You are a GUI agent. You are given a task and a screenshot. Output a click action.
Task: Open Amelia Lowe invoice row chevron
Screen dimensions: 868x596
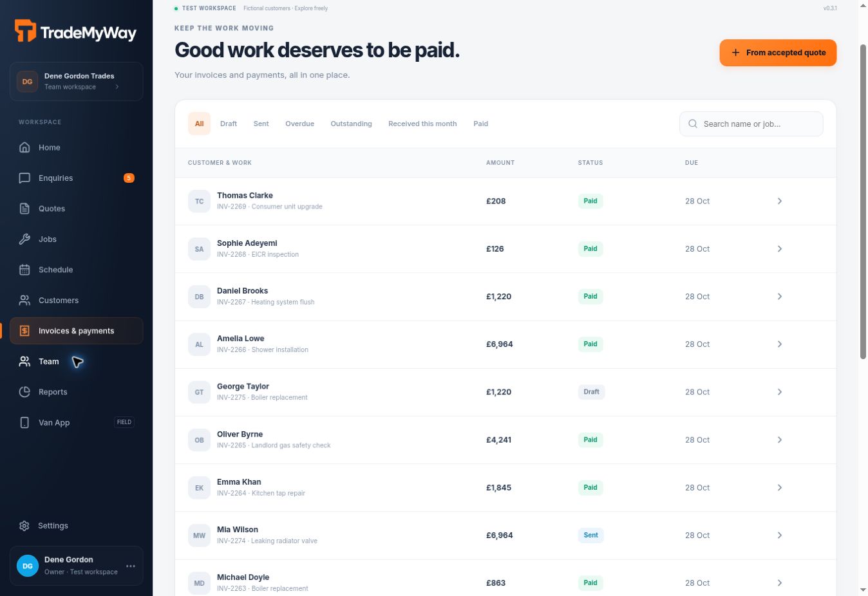pos(780,344)
